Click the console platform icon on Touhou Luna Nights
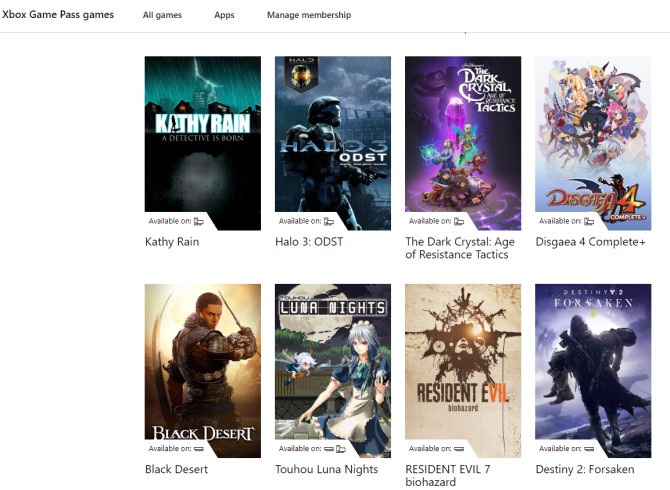Image resolution: width=670 pixels, height=490 pixels. point(329,449)
